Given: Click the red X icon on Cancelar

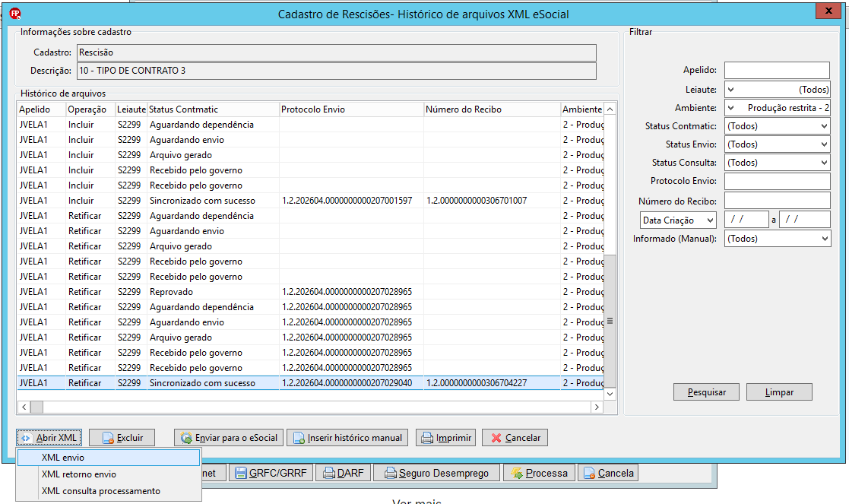Looking at the screenshot, I should point(496,438).
